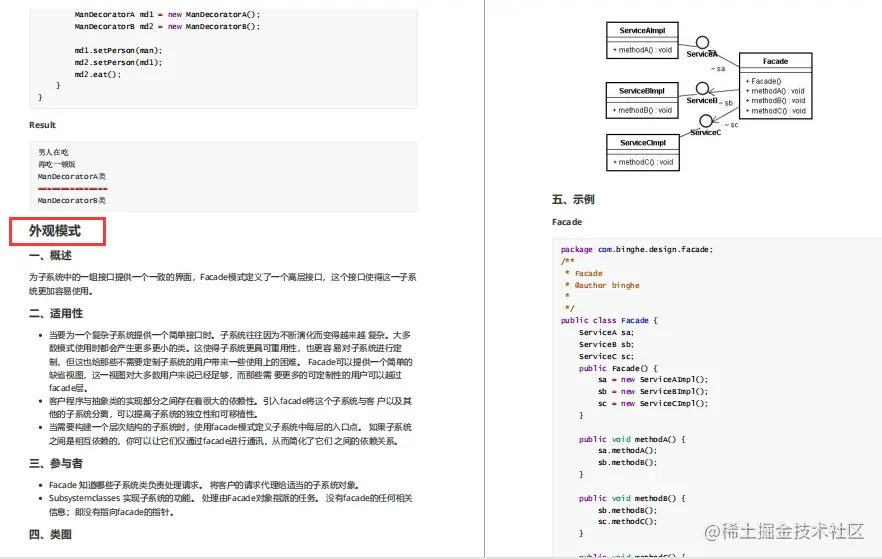Select the "ServiceB sb;" field declaration
The width and height of the screenshot is (882, 559).
[606, 344]
